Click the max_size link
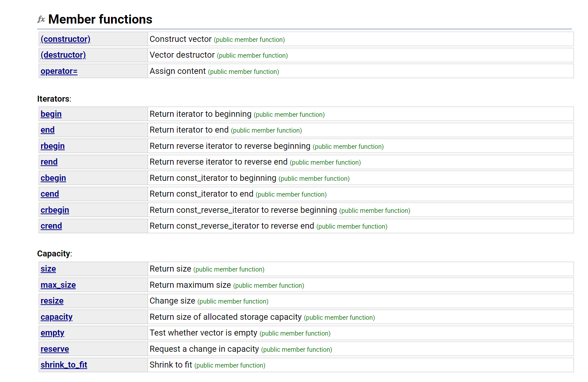The image size is (588, 382). coord(58,285)
